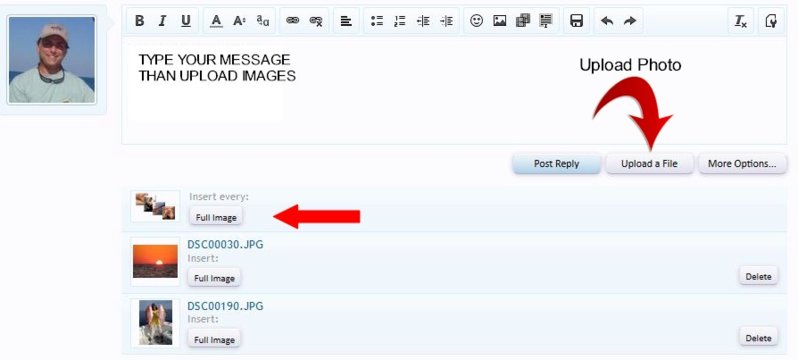Click the outdent icon

[423, 21]
